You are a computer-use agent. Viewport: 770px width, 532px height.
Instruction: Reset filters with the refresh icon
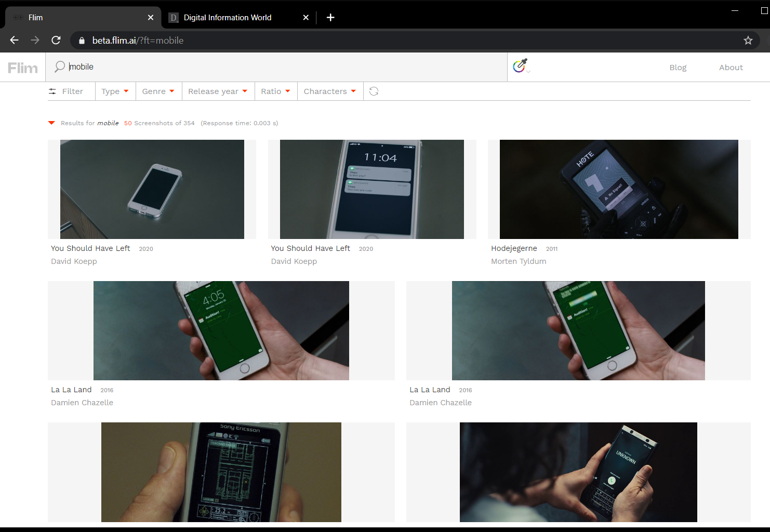[374, 91]
